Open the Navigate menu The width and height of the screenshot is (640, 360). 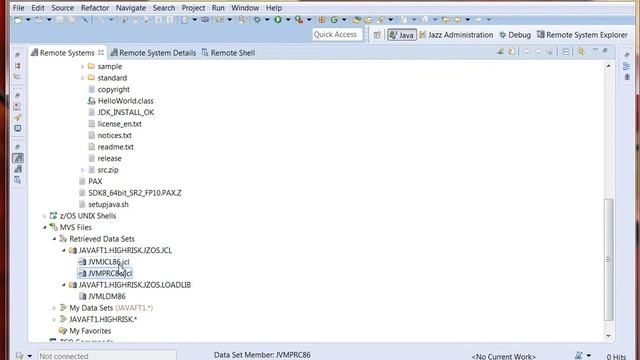pos(131,8)
